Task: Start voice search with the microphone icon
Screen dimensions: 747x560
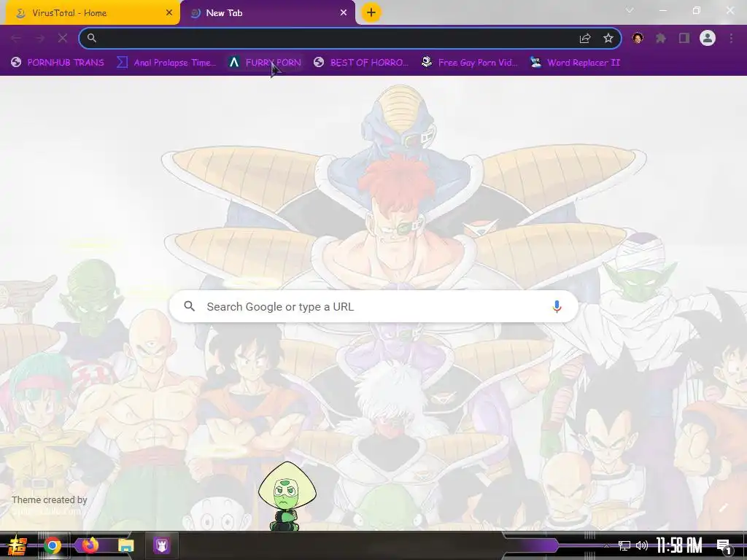Action: point(557,306)
